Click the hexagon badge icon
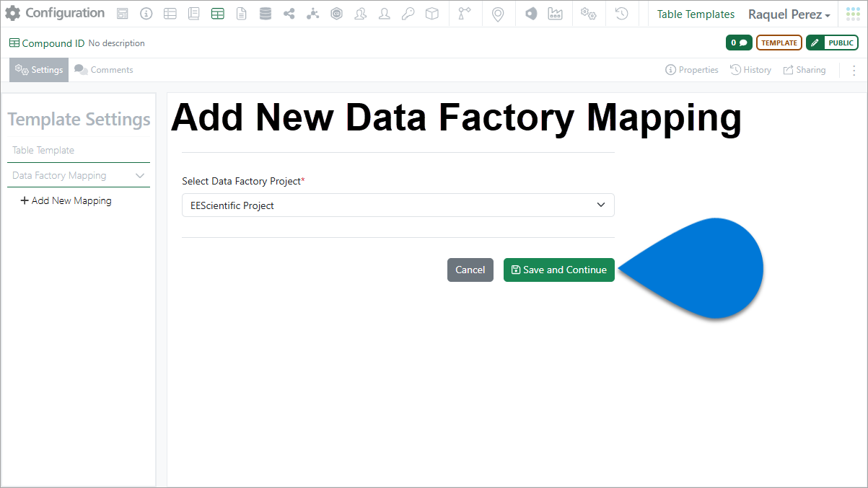This screenshot has height=488, width=868. 336,14
